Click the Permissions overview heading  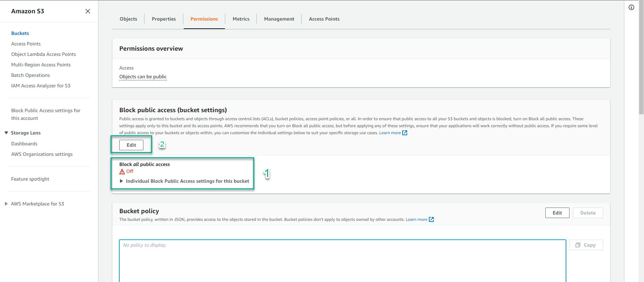[151, 49]
